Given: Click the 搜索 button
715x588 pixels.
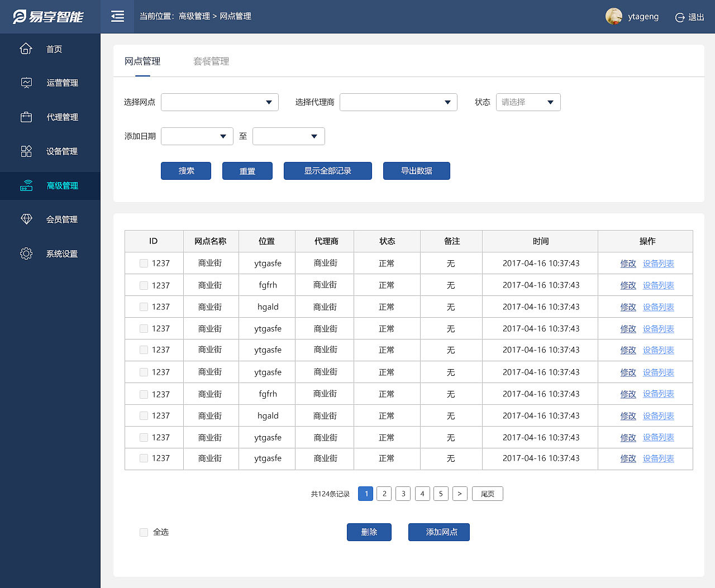Looking at the screenshot, I should click(186, 171).
